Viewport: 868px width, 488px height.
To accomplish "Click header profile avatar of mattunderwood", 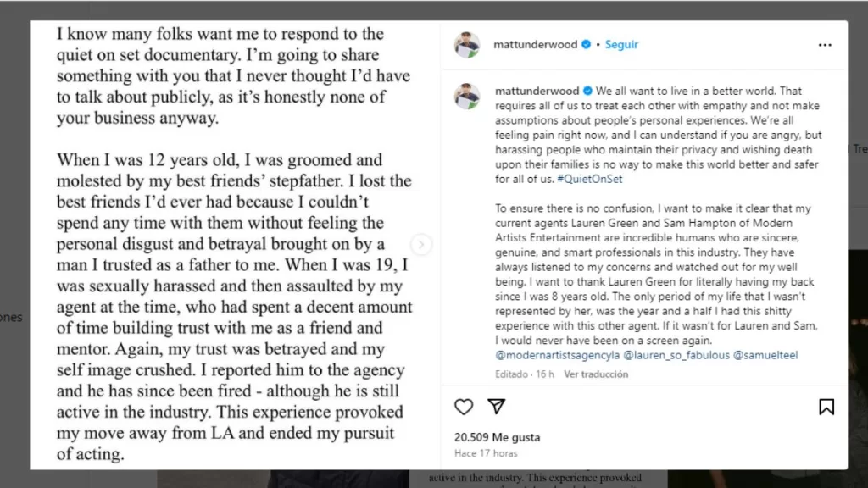I will [x=467, y=45].
